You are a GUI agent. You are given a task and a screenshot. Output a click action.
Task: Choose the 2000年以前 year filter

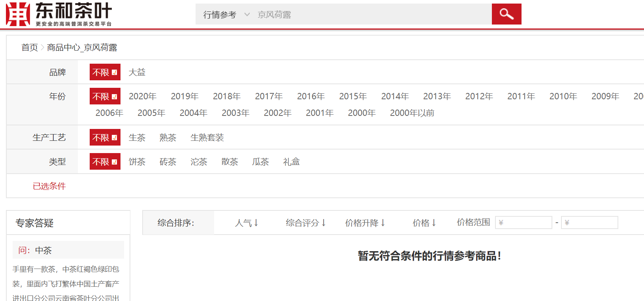pos(412,113)
